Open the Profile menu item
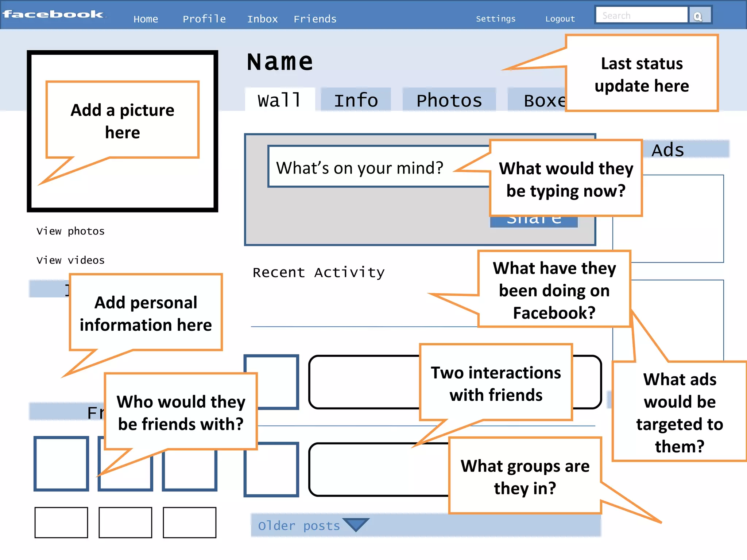This screenshot has width=747, height=560. [x=204, y=19]
